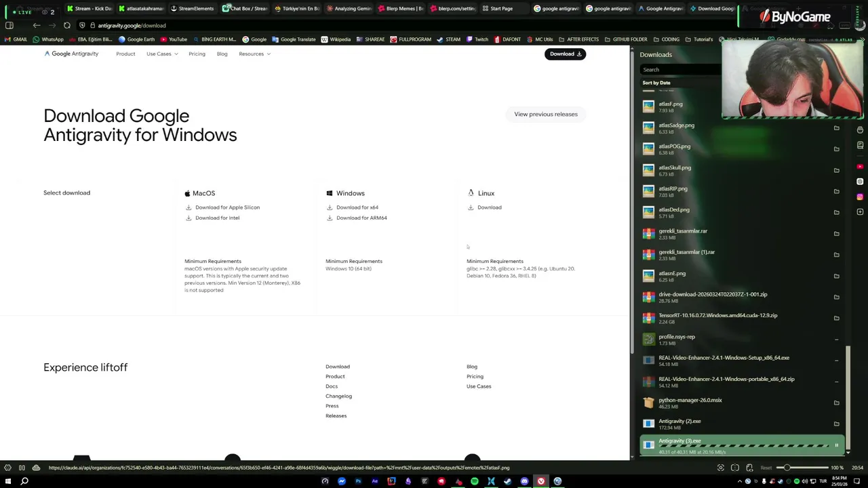
Task: Click Antigravity (3).exe download progress bar
Action: click(x=743, y=447)
